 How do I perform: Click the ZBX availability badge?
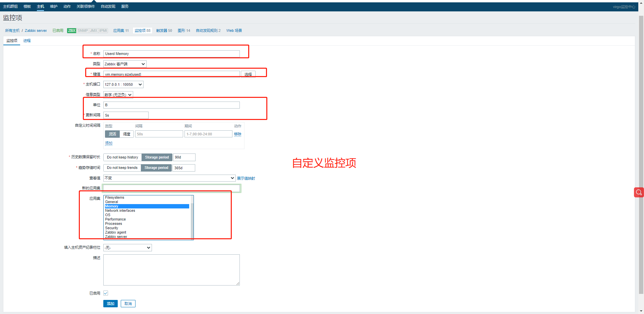click(72, 30)
